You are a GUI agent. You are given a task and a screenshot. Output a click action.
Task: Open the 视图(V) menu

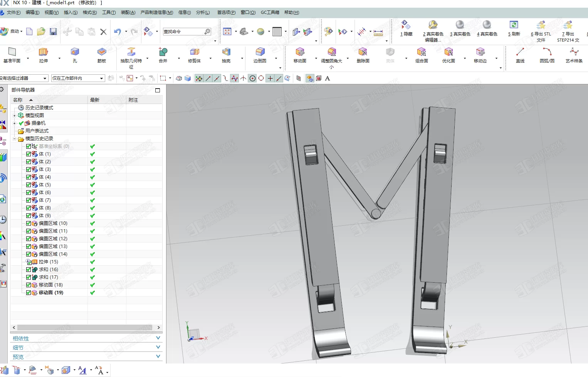click(51, 12)
